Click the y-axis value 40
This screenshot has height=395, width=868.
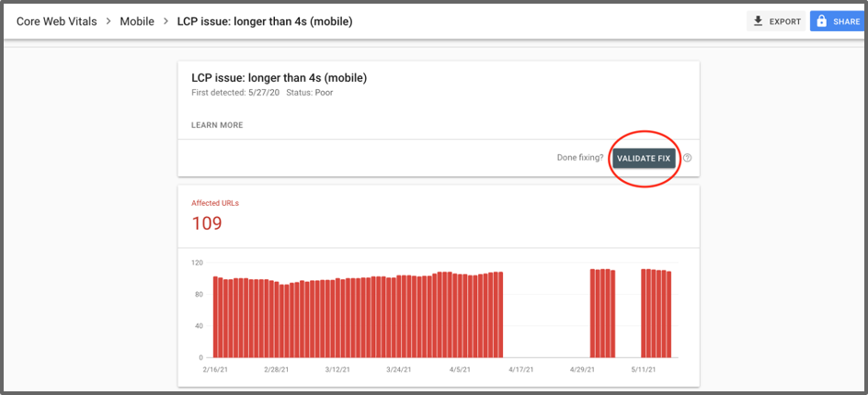click(x=200, y=326)
